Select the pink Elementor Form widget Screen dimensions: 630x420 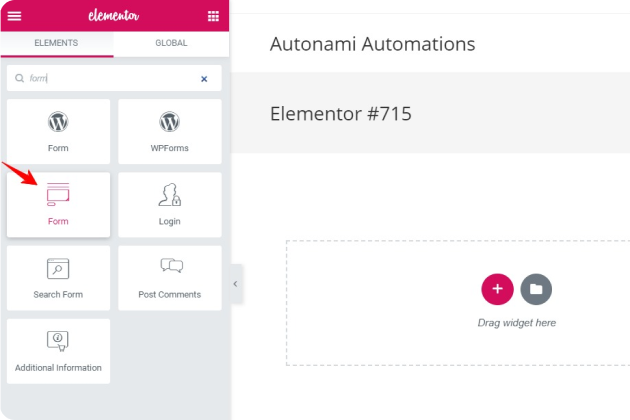click(x=58, y=204)
